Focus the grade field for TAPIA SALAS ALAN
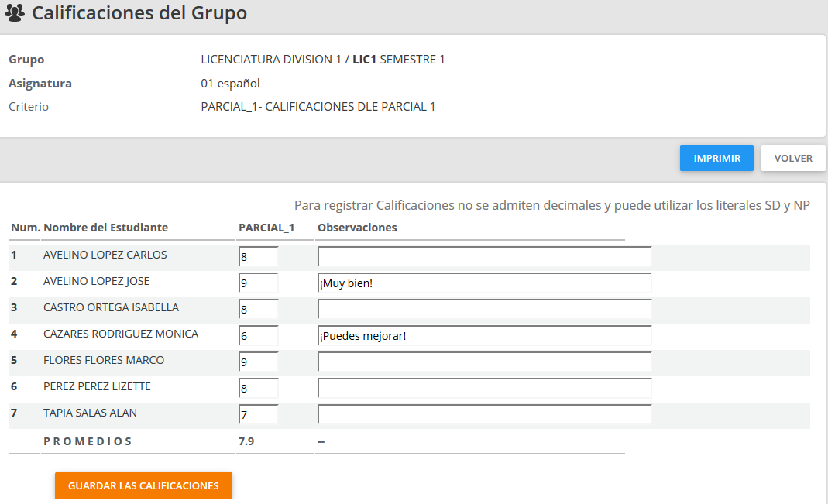Viewport: 828px width, 504px height. (259, 415)
